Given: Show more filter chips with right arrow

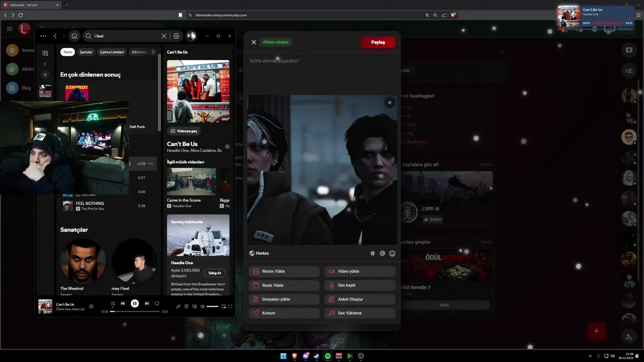Looking at the screenshot, I should [x=153, y=52].
